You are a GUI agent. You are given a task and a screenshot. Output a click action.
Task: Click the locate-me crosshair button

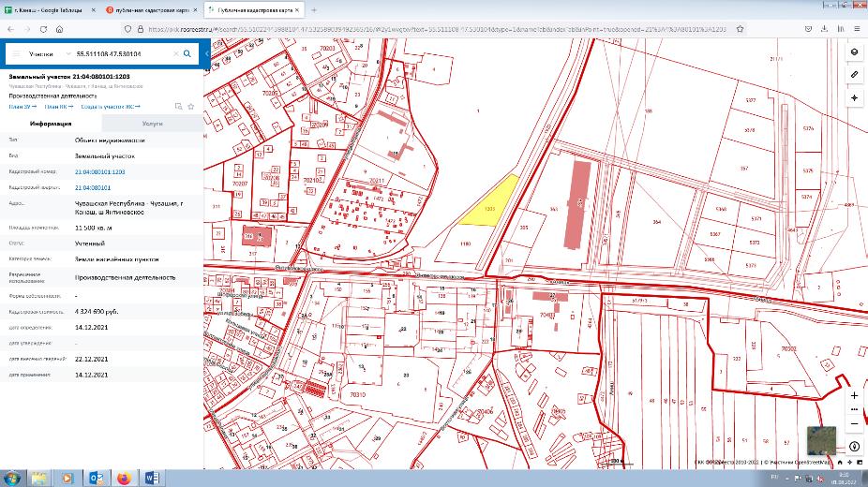(854, 97)
